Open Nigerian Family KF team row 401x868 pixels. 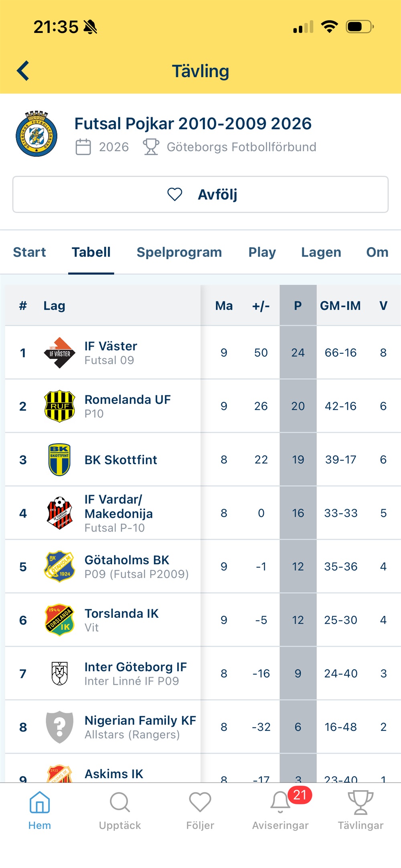click(140, 727)
